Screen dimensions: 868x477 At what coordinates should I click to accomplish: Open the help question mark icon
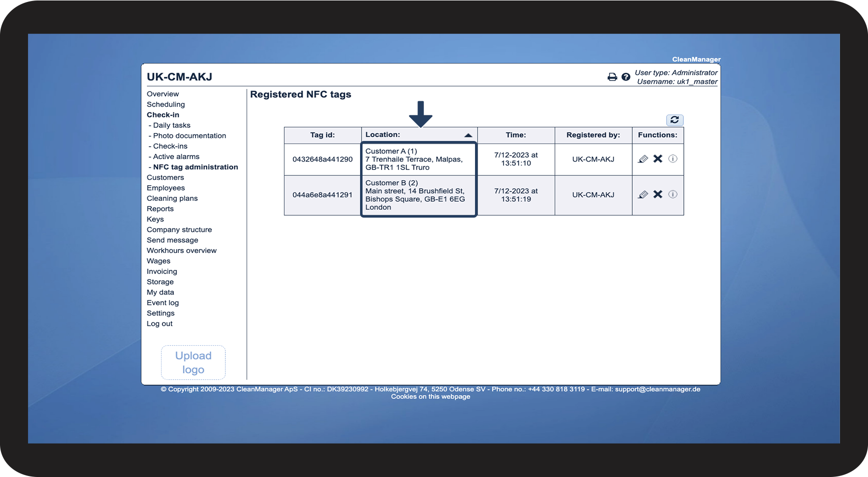point(626,77)
